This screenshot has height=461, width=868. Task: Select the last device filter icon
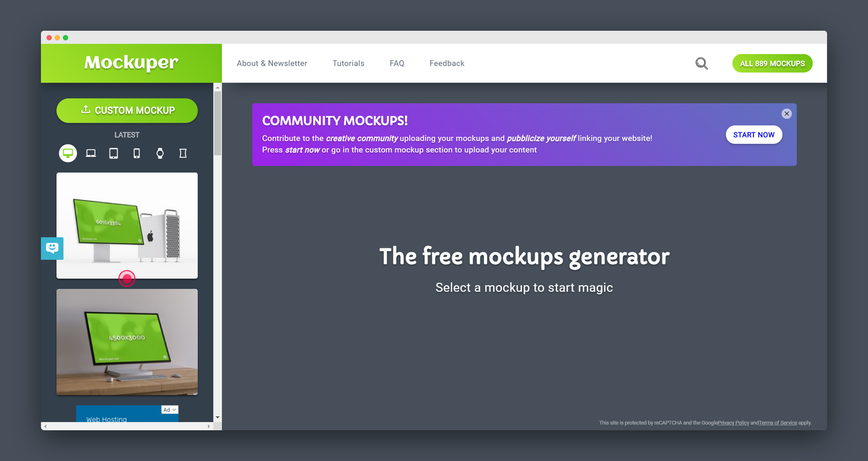[x=183, y=154]
